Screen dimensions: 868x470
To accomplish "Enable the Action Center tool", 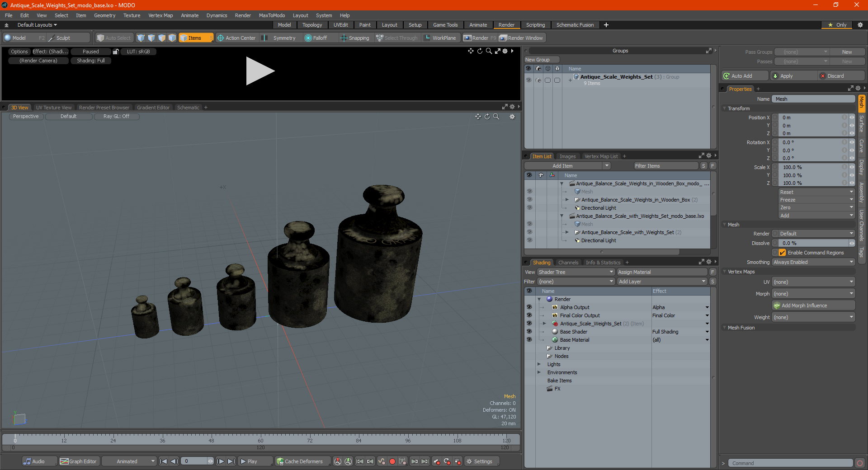I will tap(236, 38).
